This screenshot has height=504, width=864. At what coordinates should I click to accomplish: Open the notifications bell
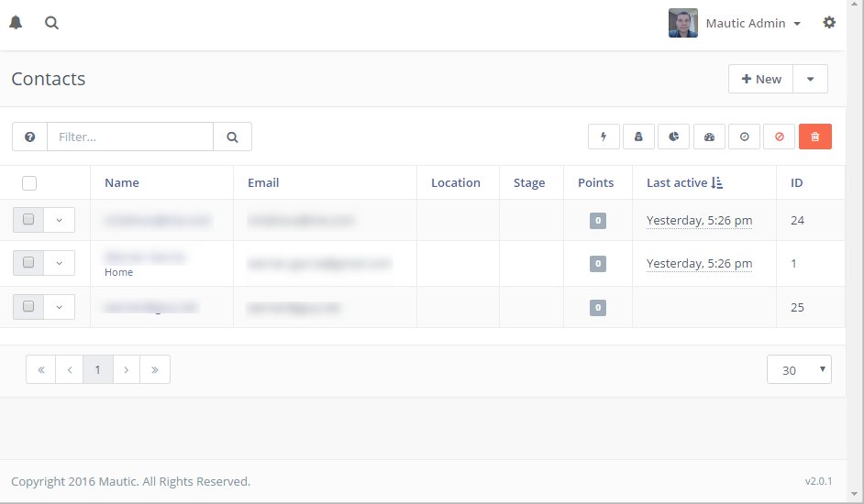16,23
